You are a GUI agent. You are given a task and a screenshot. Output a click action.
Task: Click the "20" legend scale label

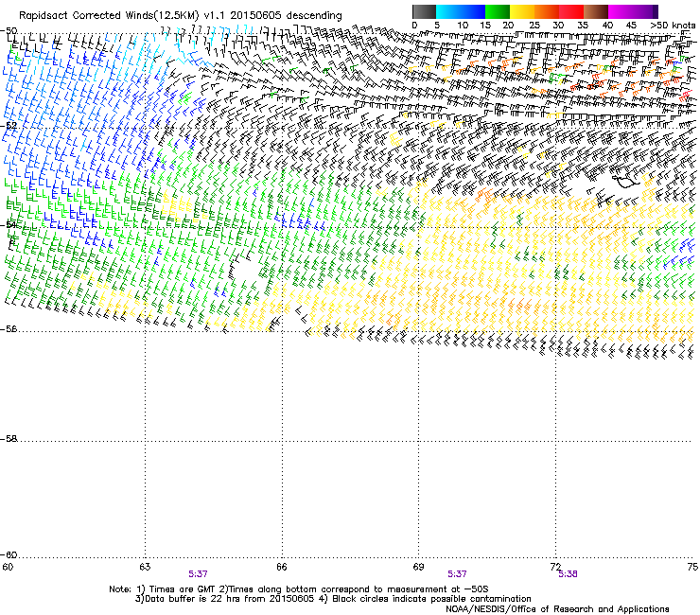pos(508,26)
